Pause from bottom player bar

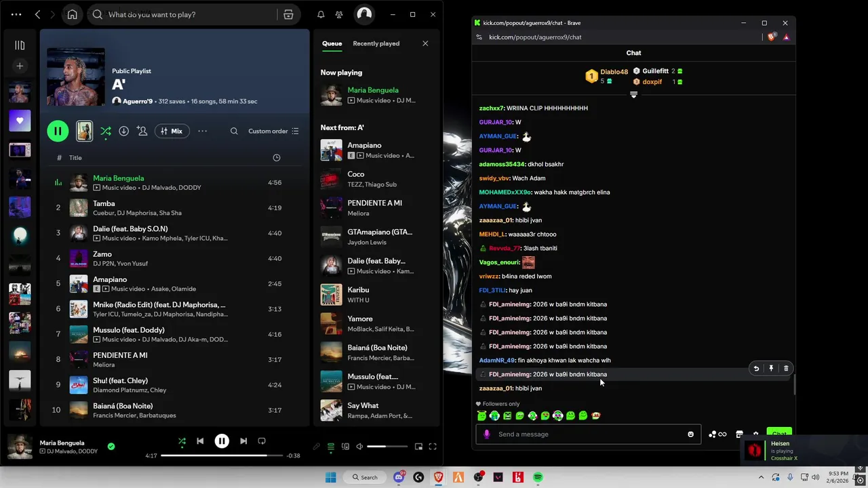tap(222, 441)
